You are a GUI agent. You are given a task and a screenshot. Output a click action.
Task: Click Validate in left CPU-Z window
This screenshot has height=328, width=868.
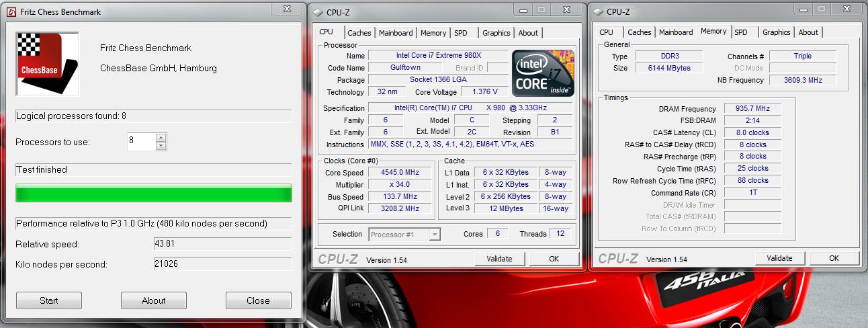coord(499,259)
